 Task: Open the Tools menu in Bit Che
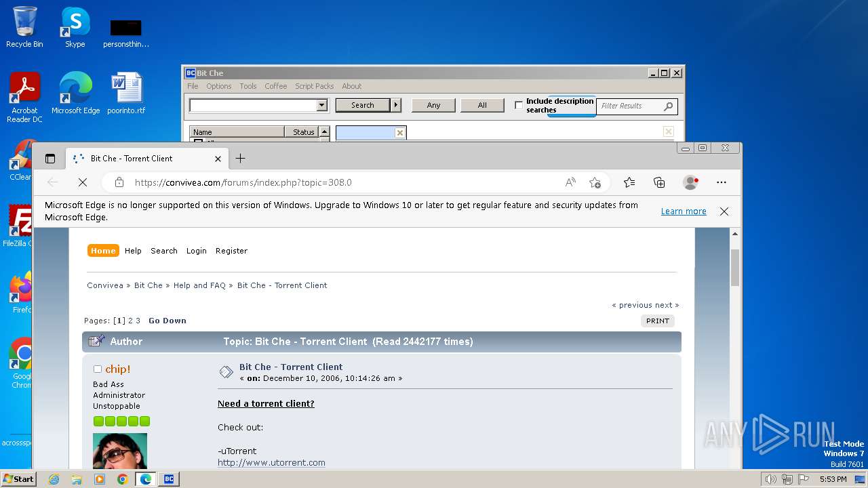[x=248, y=86]
